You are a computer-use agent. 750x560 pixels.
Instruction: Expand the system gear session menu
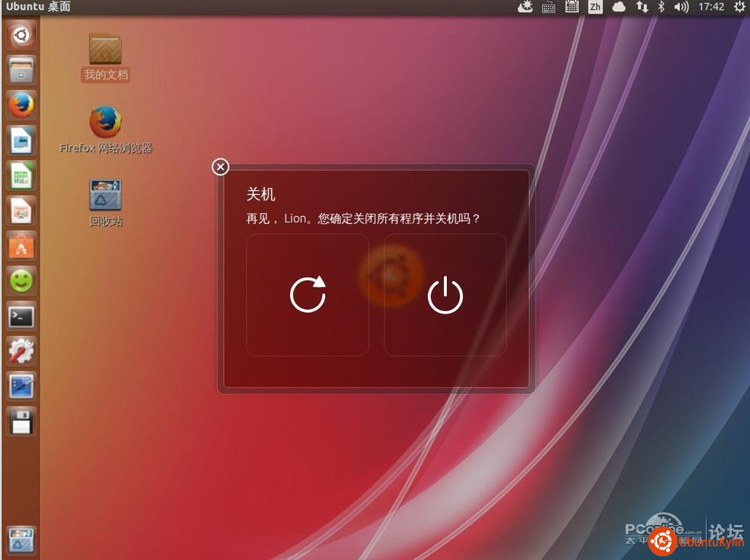tap(739, 7)
